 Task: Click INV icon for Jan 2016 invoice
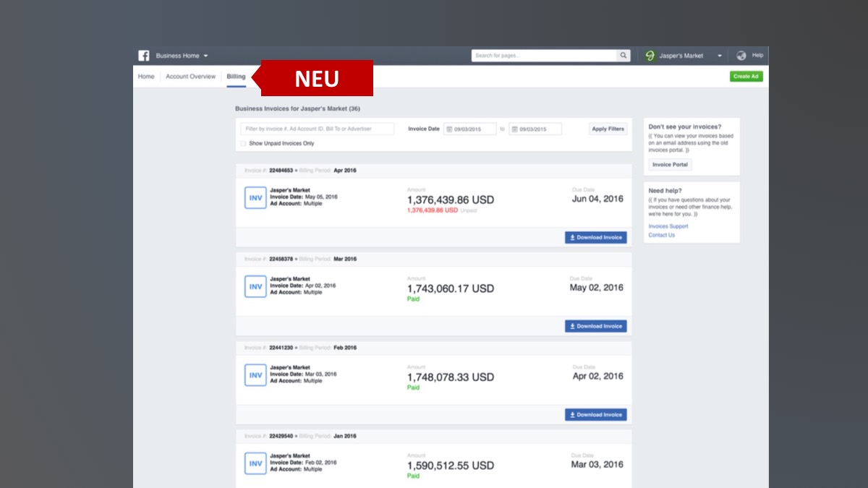(255, 463)
